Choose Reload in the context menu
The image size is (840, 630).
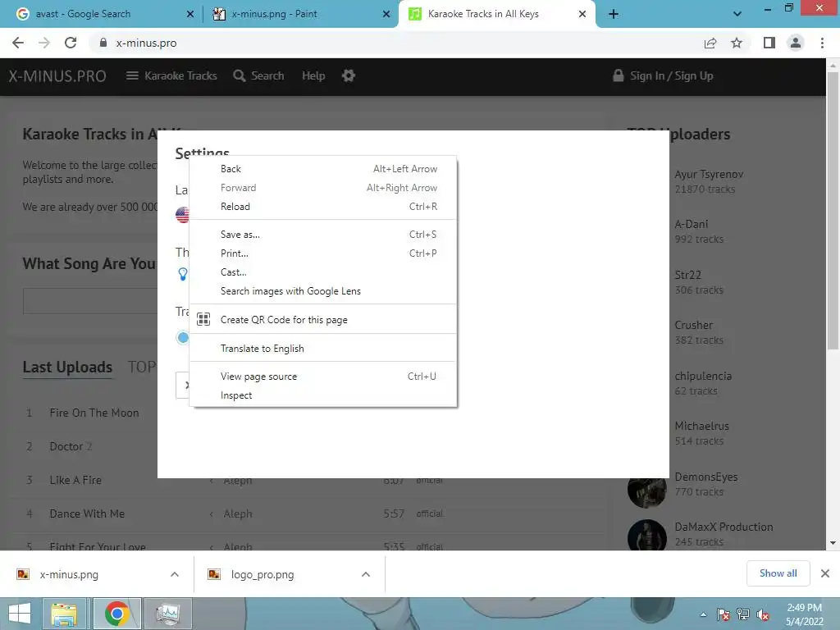323,206
